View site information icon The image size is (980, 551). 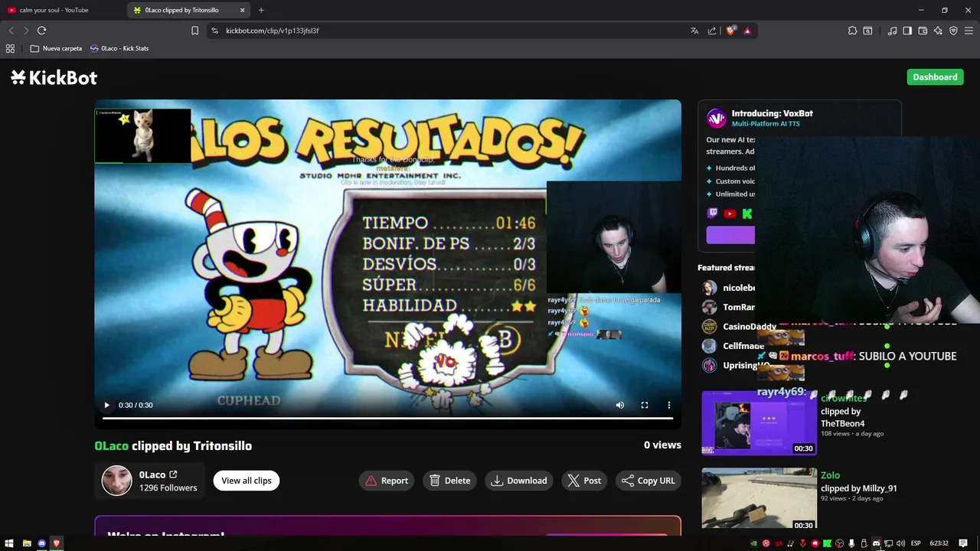(x=214, y=31)
